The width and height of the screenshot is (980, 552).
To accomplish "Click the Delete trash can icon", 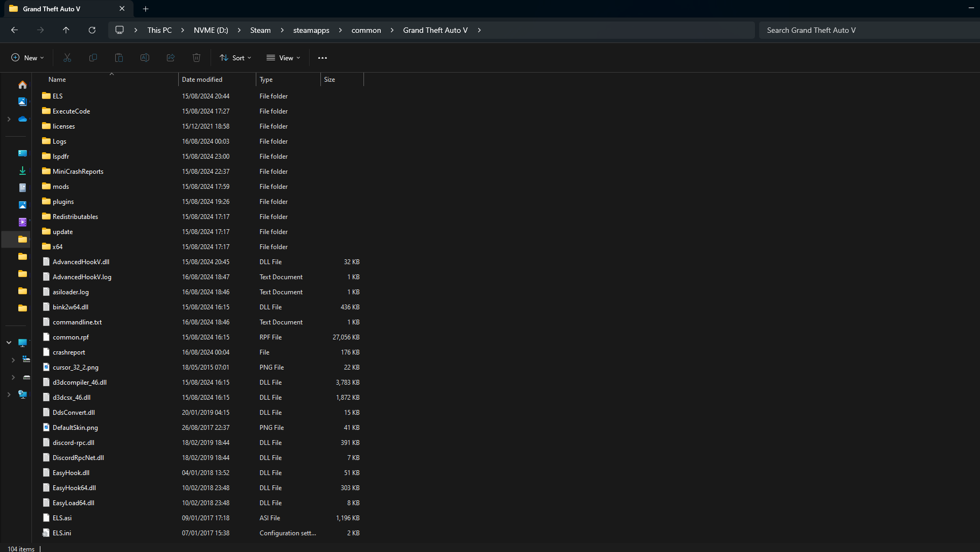I will 197,58.
